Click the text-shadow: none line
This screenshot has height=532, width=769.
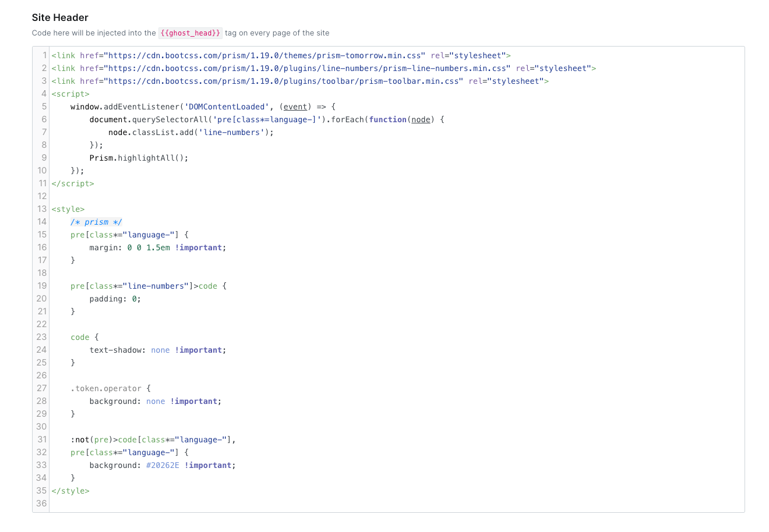click(x=158, y=350)
